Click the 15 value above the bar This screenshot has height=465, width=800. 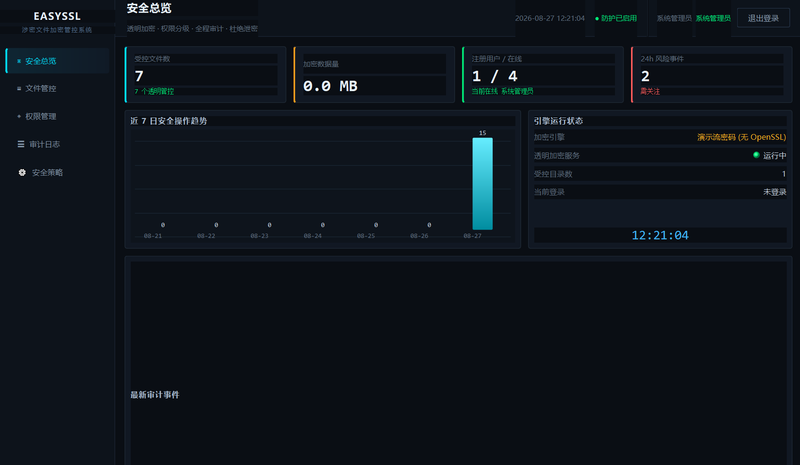point(482,133)
